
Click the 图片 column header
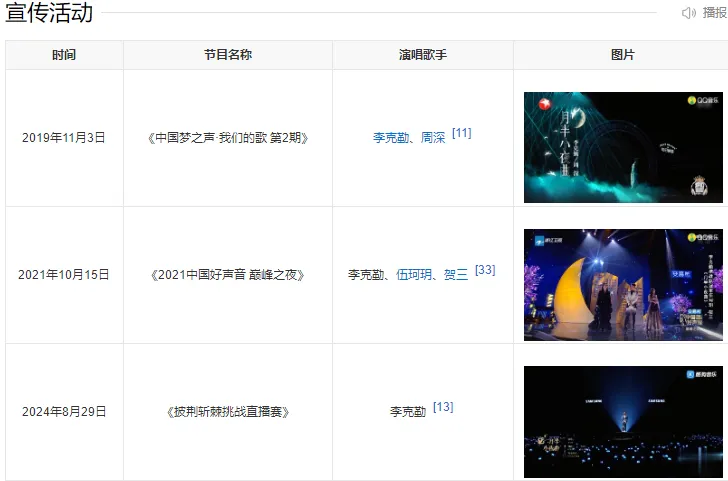pos(623,55)
